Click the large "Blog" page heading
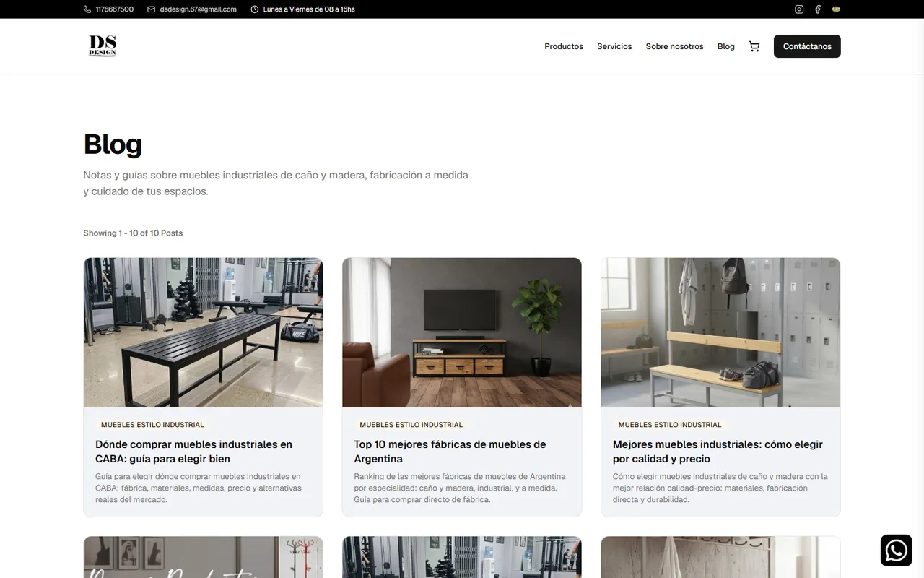 (113, 144)
